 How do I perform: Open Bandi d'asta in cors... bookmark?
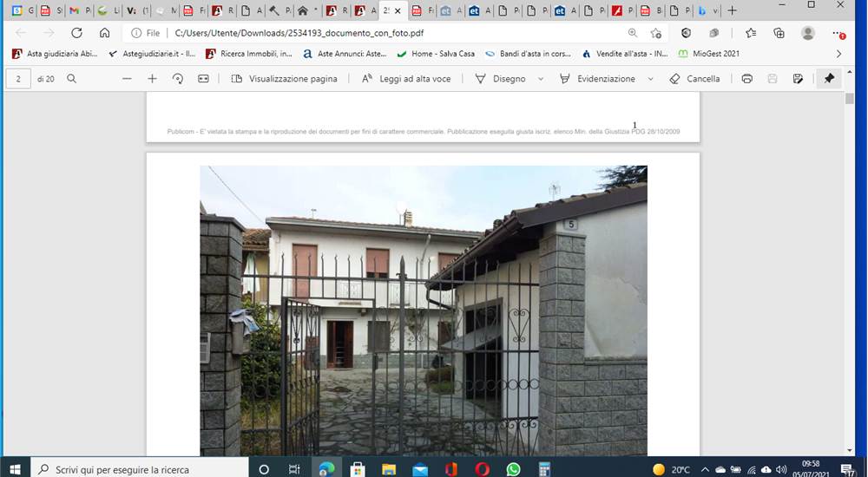[528, 54]
